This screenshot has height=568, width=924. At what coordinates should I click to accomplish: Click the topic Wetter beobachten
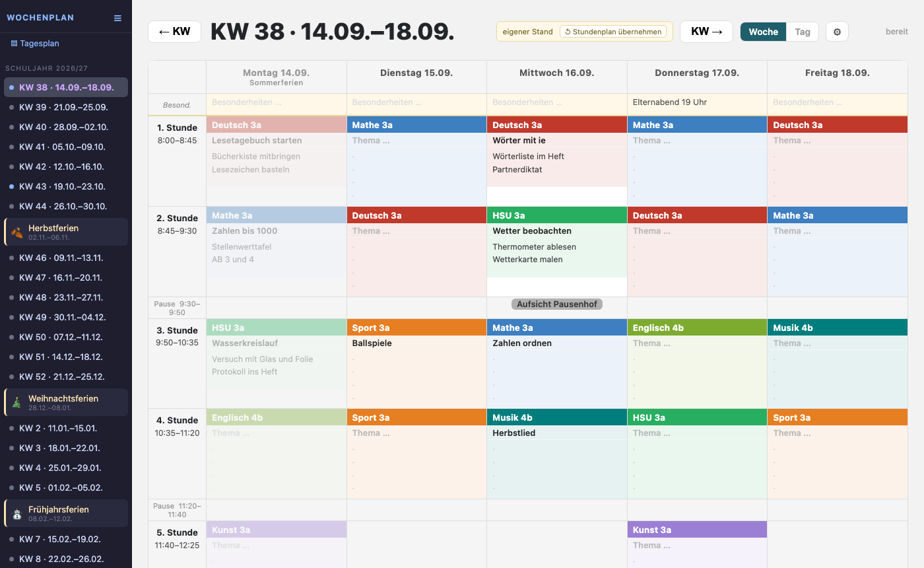click(x=532, y=231)
